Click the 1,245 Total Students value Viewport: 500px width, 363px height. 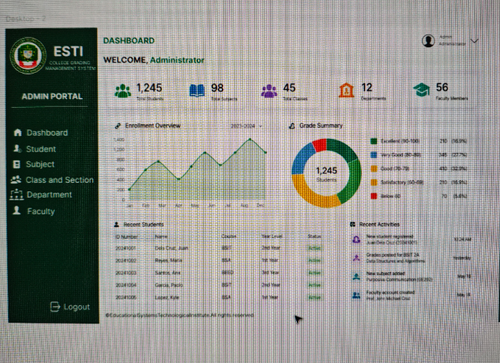click(149, 88)
